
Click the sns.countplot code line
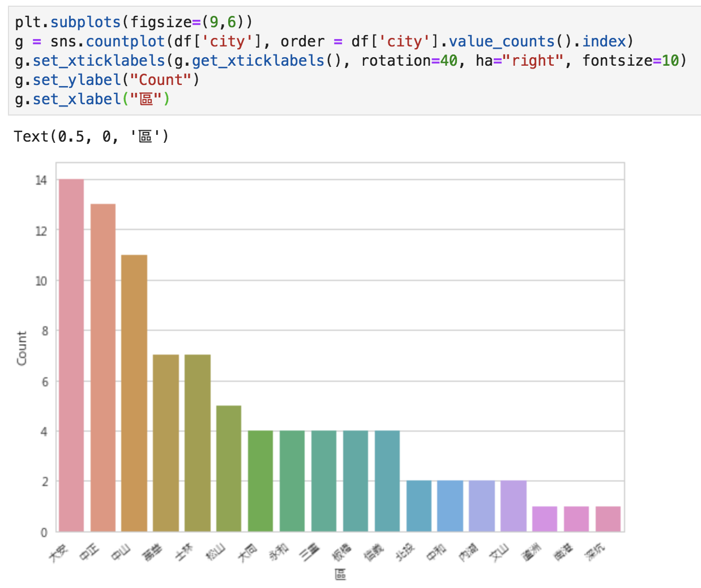click(x=324, y=41)
